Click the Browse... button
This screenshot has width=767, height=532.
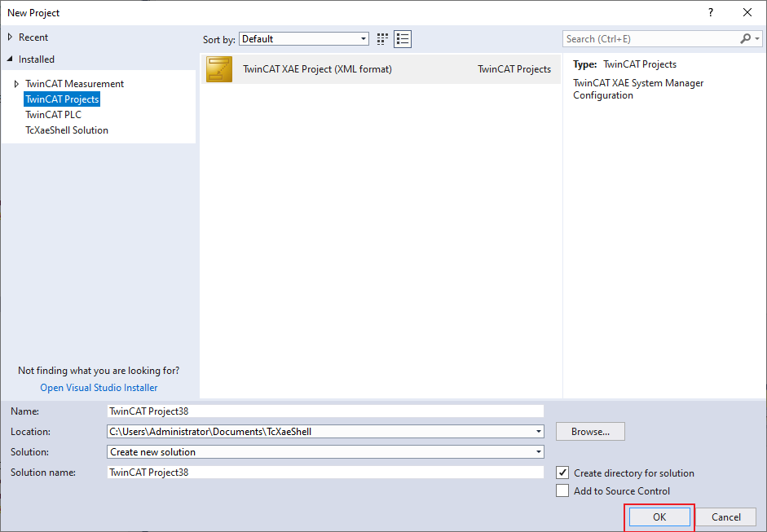coord(590,431)
